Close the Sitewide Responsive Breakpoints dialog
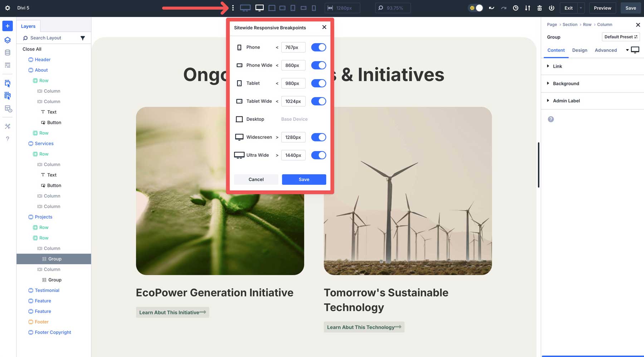The width and height of the screenshot is (644, 357). 324,27
